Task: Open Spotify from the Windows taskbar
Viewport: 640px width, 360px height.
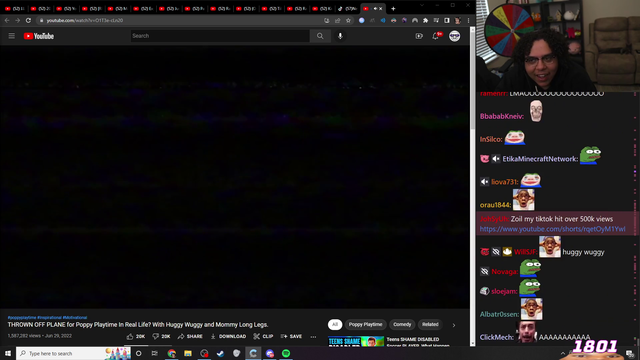Action: coord(286,353)
